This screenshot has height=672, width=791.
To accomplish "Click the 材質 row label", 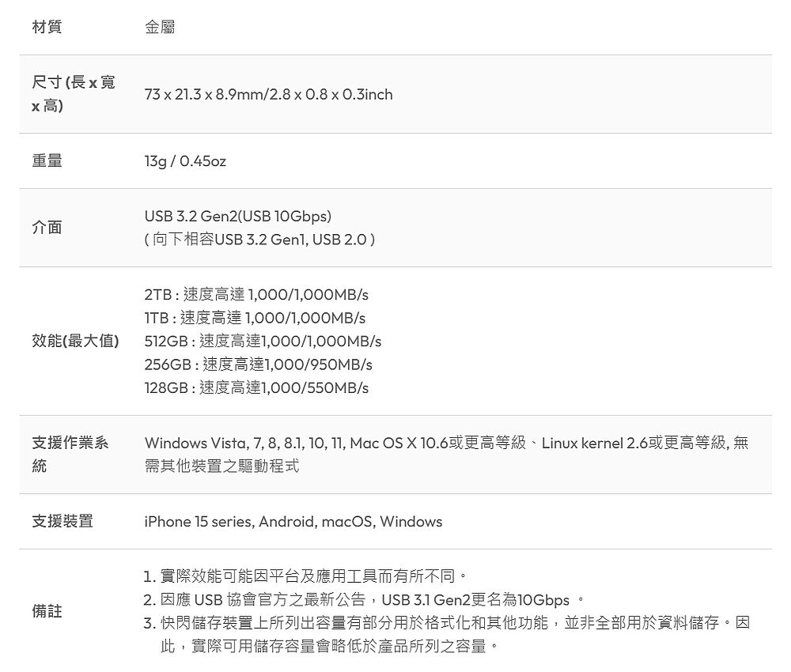I will point(47,27).
